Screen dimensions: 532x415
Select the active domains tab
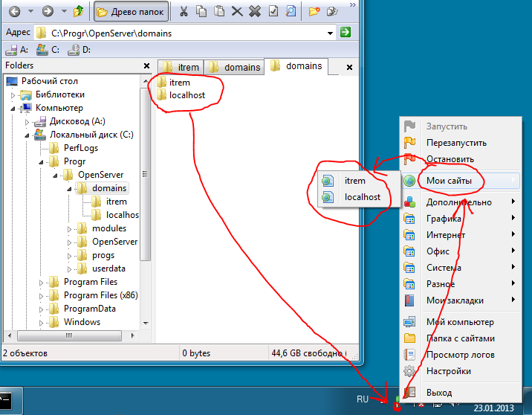pos(296,66)
